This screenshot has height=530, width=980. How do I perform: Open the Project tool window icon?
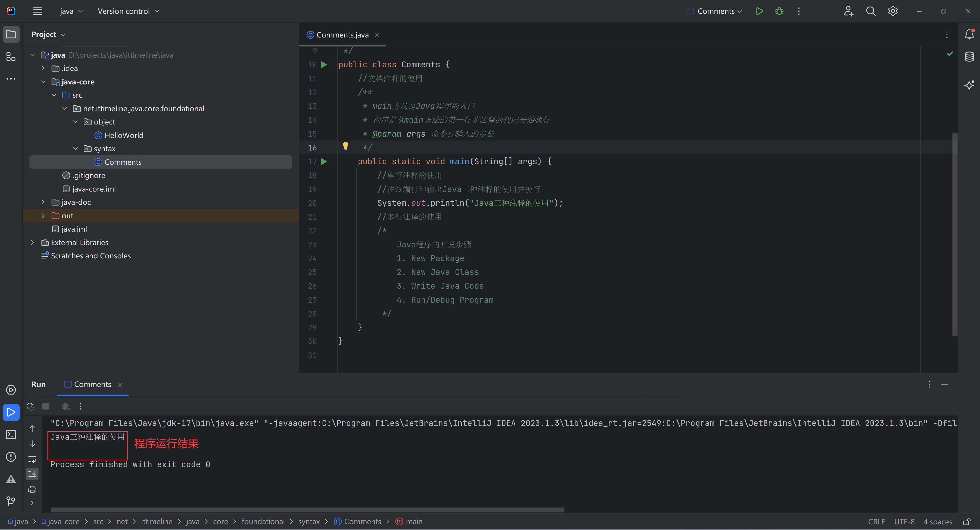tap(11, 35)
